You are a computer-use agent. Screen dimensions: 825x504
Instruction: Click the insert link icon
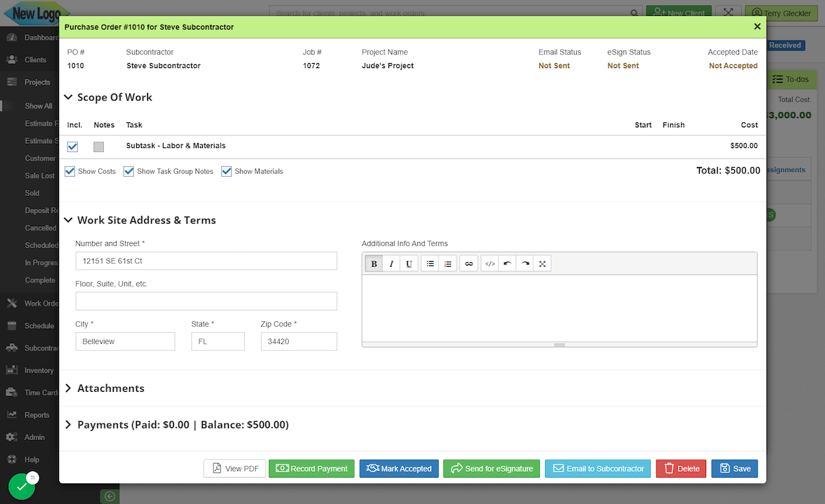tap(469, 263)
